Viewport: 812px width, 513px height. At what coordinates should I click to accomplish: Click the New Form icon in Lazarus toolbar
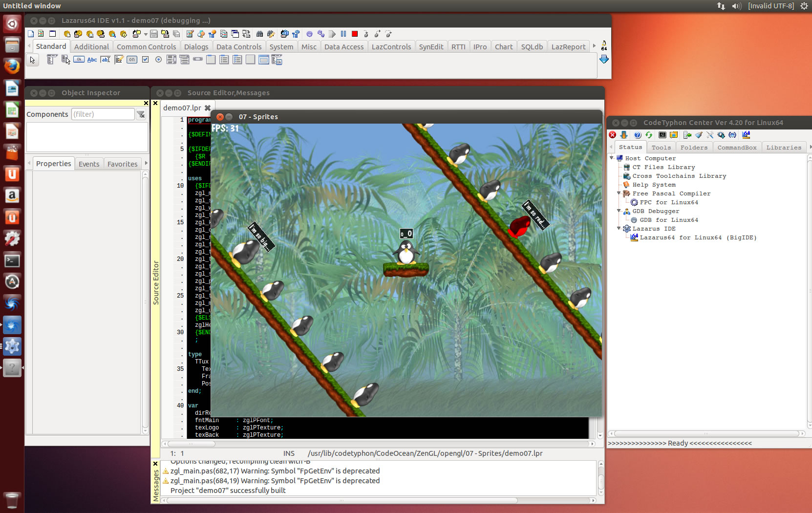pyautogui.click(x=53, y=34)
